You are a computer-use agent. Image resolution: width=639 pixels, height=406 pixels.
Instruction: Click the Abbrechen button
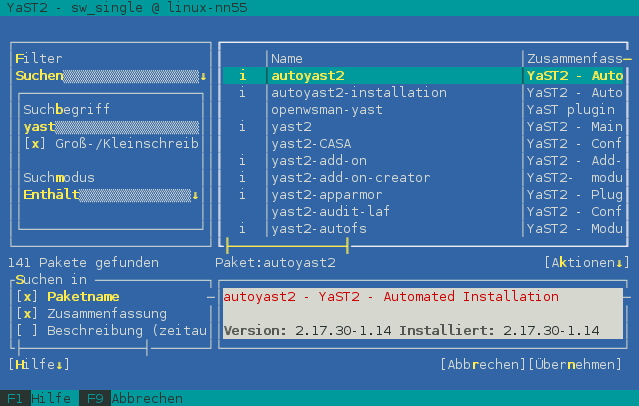pyautogui.click(x=483, y=364)
